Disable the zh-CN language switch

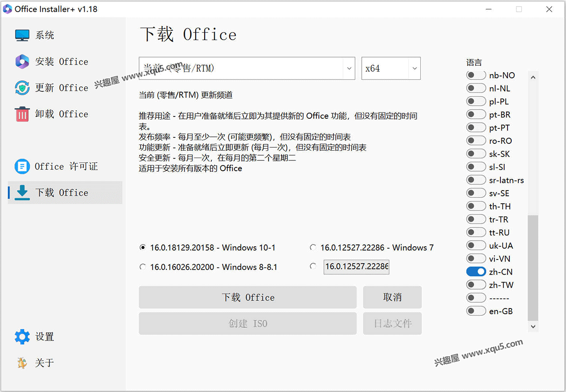476,272
